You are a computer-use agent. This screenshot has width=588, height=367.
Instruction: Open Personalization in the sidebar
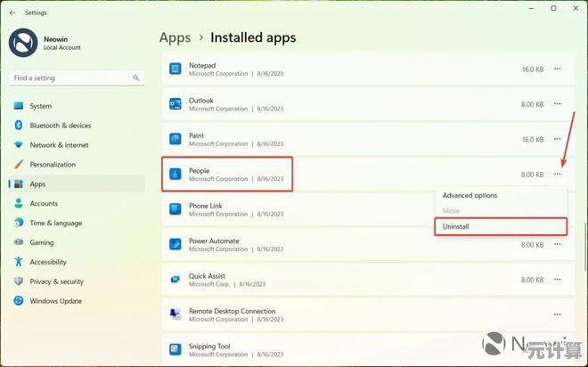[x=53, y=165]
